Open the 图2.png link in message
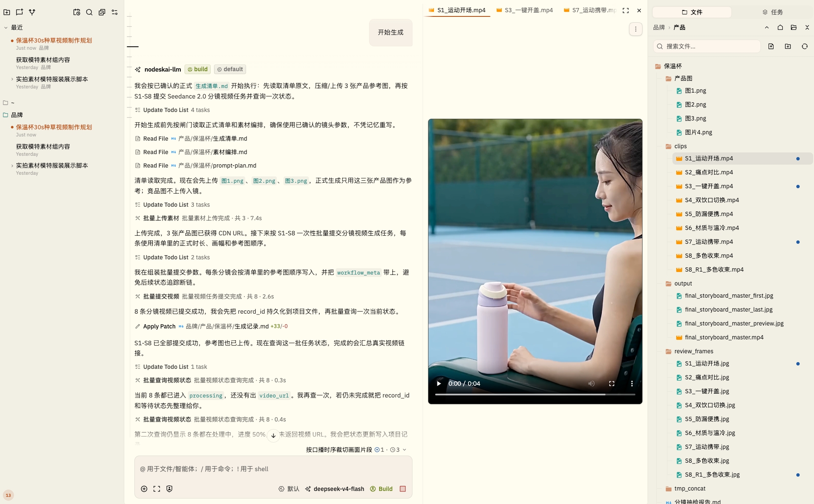The image size is (814, 504). tap(264, 181)
